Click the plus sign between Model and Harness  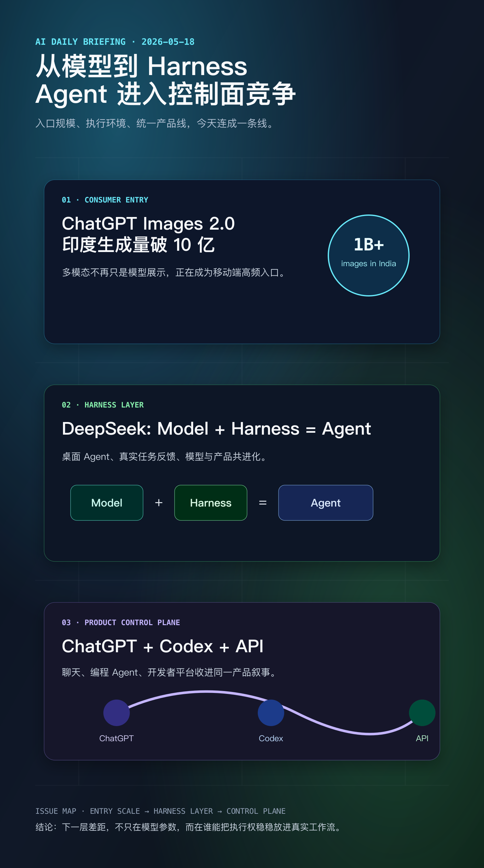tap(159, 503)
